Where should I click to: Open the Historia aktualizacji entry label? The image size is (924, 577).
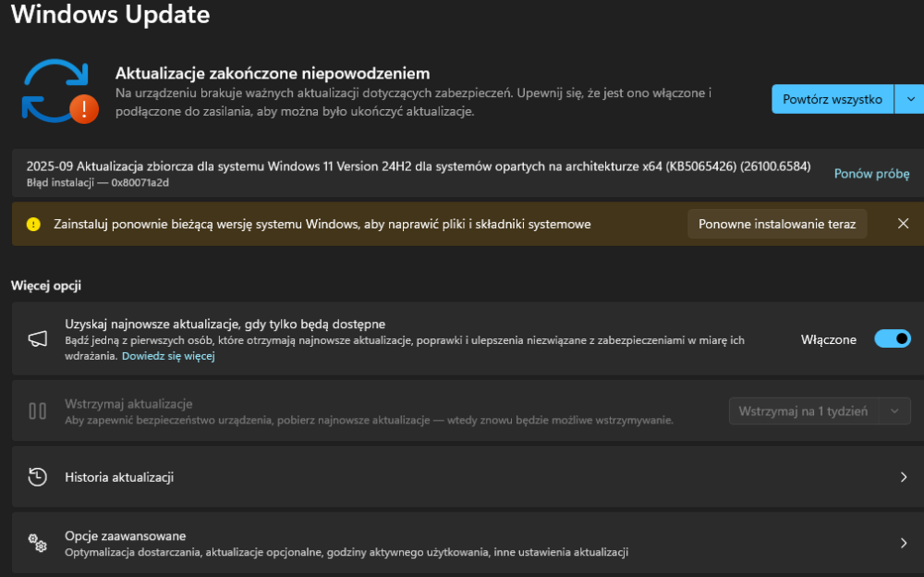point(119,477)
